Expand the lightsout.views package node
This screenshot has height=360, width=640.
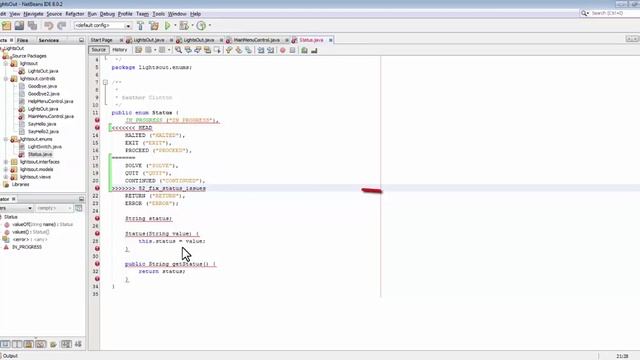click(6, 177)
